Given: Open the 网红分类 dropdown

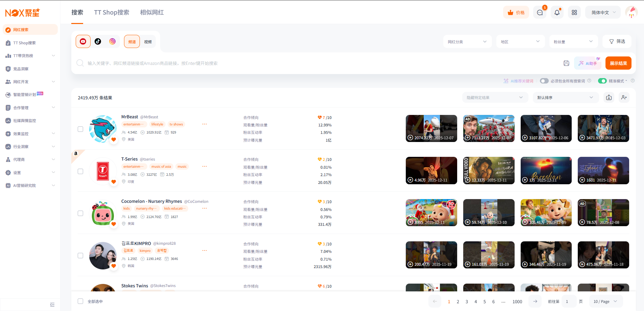Looking at the screenshot, I should 467,42.
